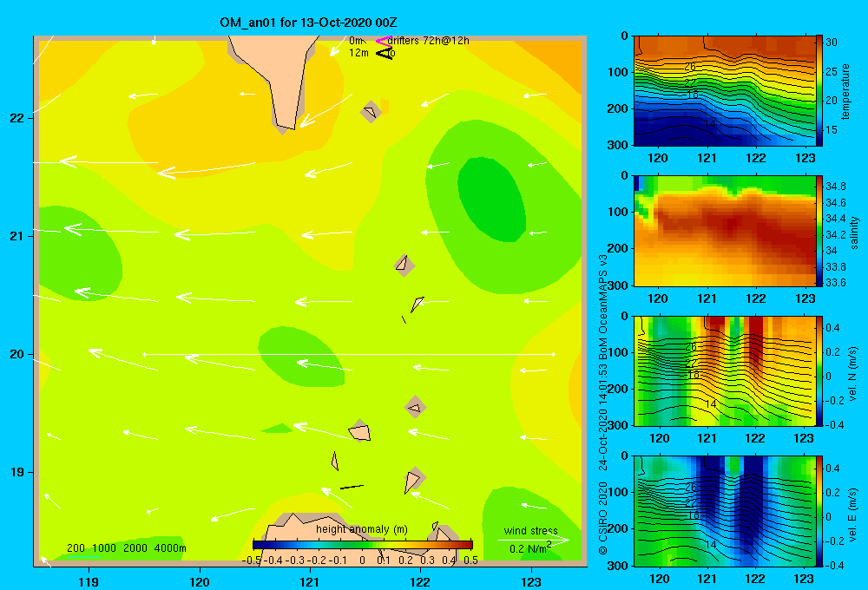Click the '0m' drifter depth label

coord(356,41)
